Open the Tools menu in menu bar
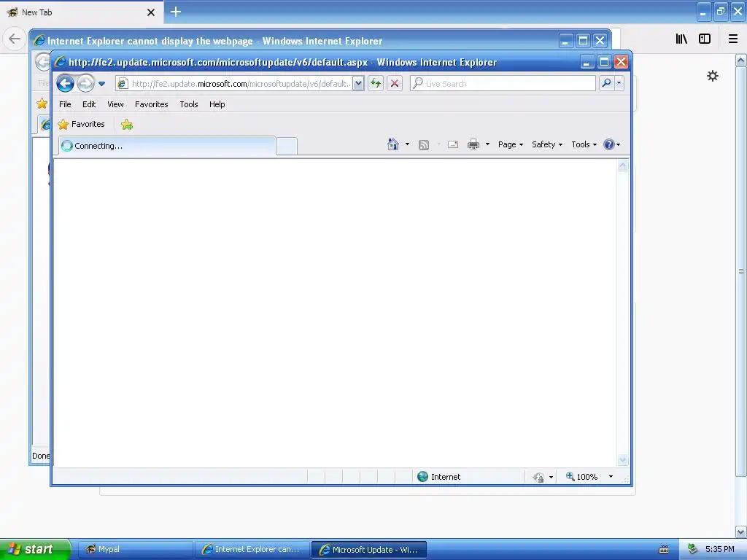The image size is (747, 560). (x=189, y=104)
